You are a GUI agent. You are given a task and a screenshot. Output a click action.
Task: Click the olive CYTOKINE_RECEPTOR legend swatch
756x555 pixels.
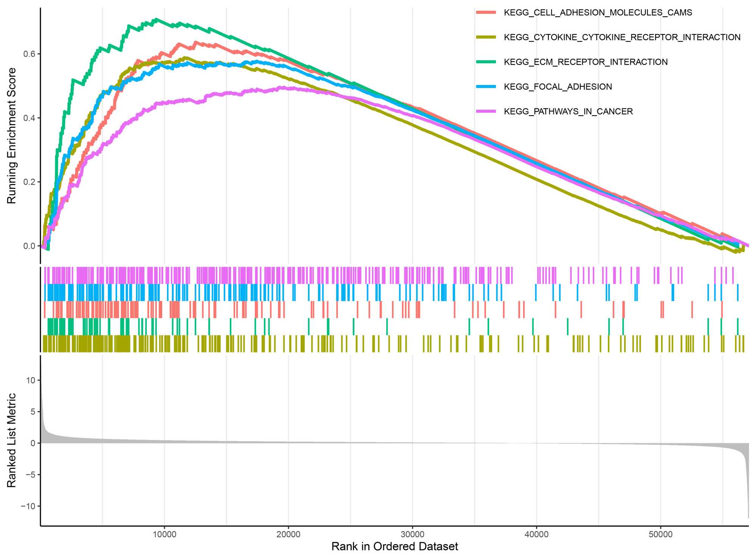coord(486,37)
